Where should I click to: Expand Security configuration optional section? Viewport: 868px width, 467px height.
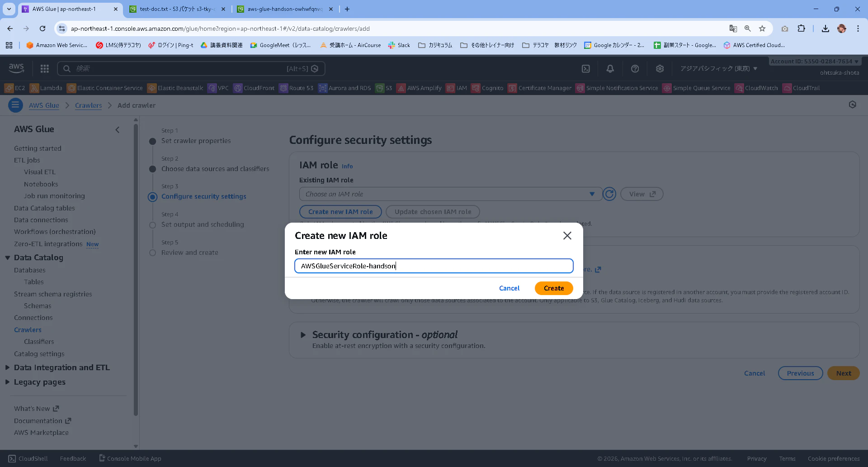pos(303,335)
